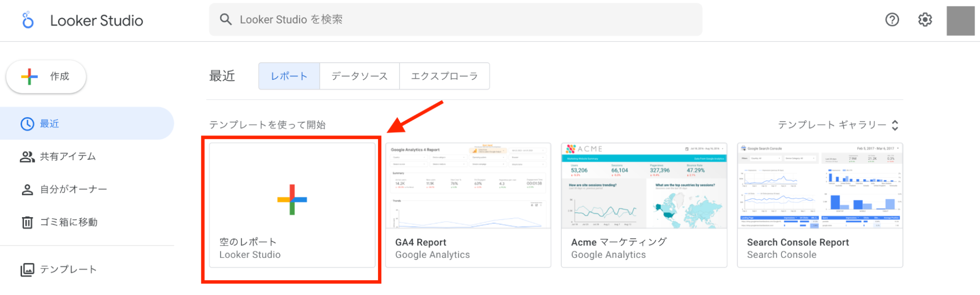The image size is (980, 295).
Task: Click the Looker Studio product name text
Action: pos(97,21)
